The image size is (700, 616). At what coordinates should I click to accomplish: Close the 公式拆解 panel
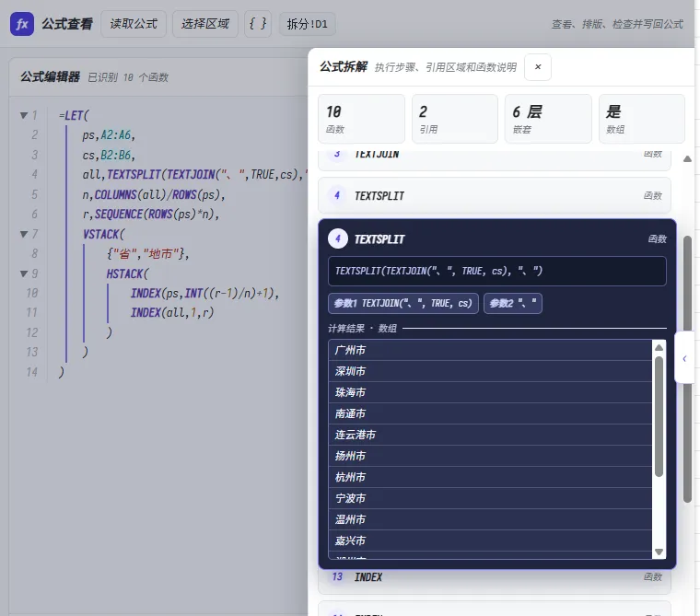coord(538,67)
